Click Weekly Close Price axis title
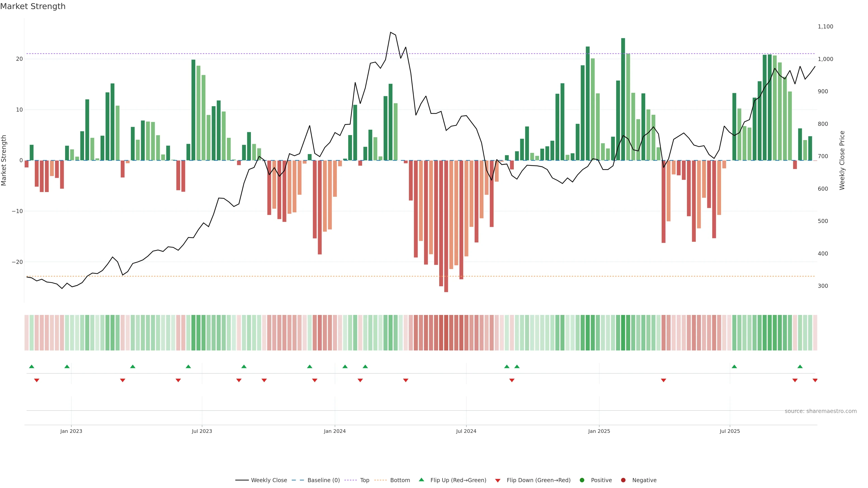The height and width of the screenshot is (488, 868). tap(842, 160)
